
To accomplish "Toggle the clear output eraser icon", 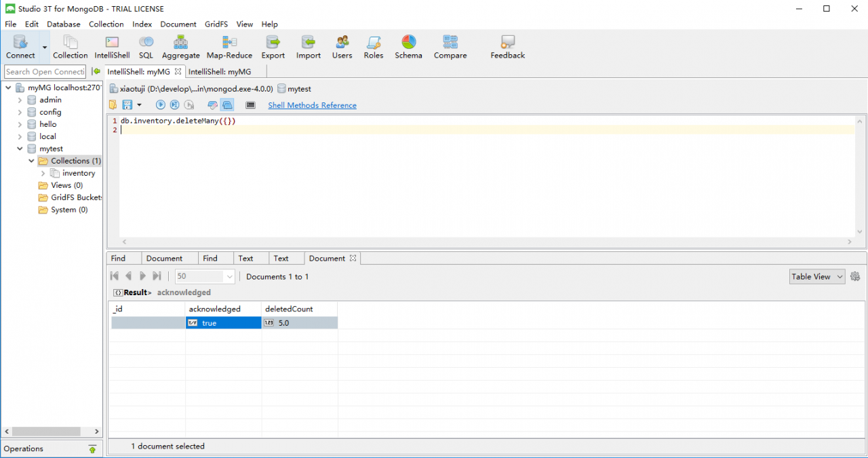I will (212, 105).
